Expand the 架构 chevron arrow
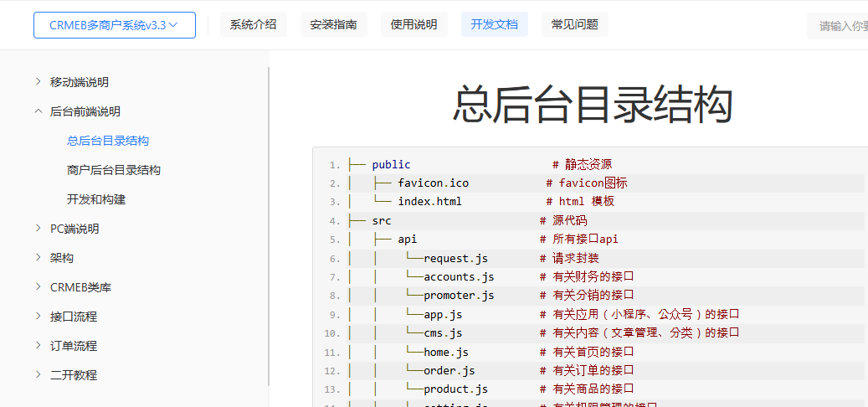The image size is (868, 407). coord(38,257)
